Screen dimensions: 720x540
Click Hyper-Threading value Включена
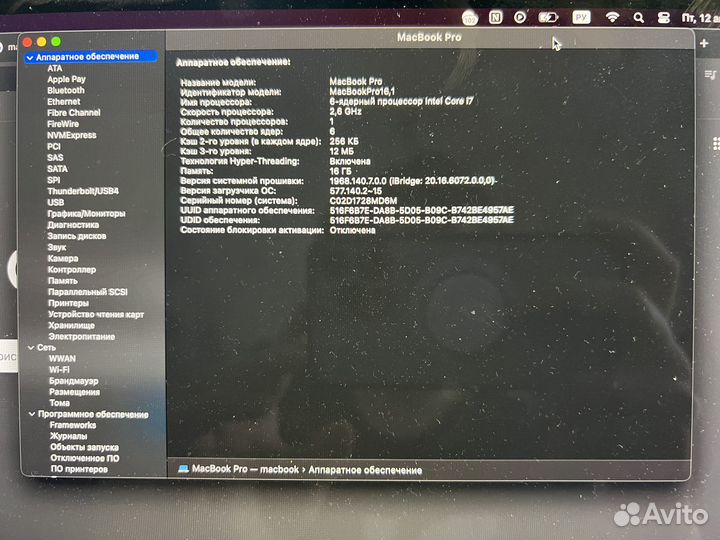click(350, 161)
